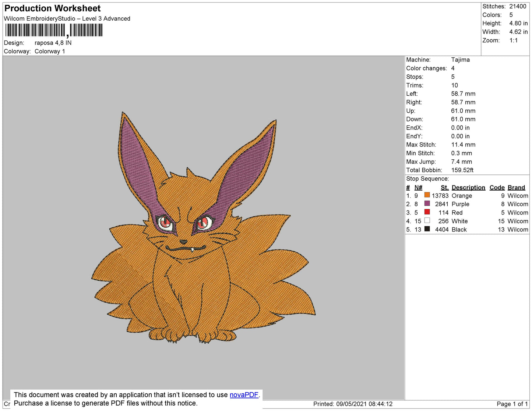The image size is (532, 411).
Task: Click the Stitches count value 21400
Action: pos(518,6)
